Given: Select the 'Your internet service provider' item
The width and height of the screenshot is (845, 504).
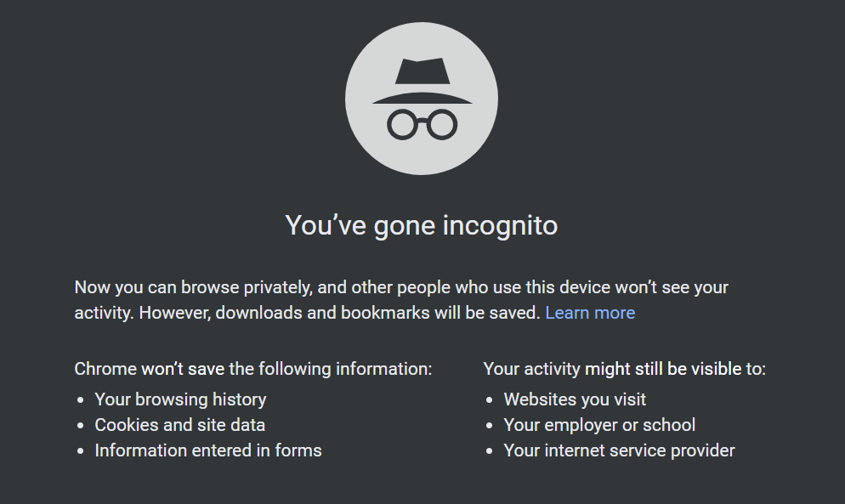Looking at the screenshot, I should (x=619, y=450).
